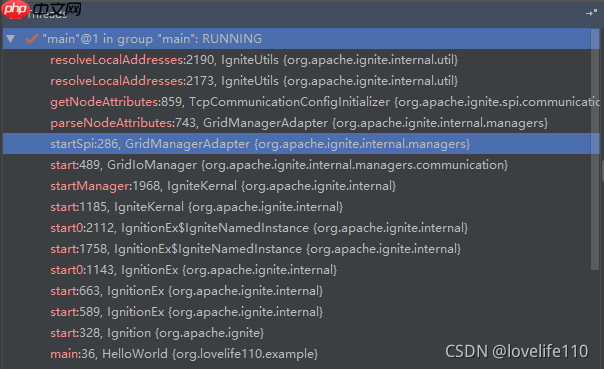Select the "main"@1 RUNNING thread row
The image size is (604, 369).
pos(296,39)
